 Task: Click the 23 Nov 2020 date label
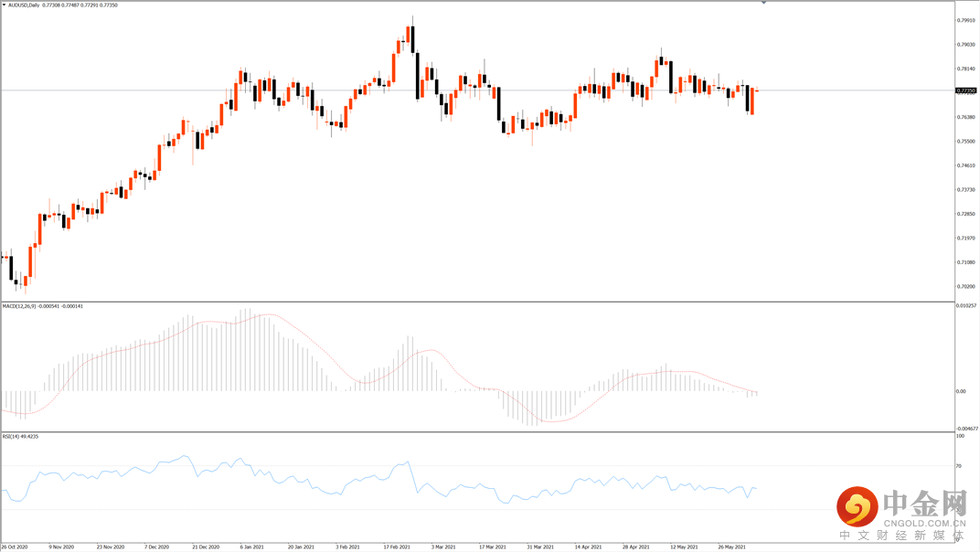point(110,547)
